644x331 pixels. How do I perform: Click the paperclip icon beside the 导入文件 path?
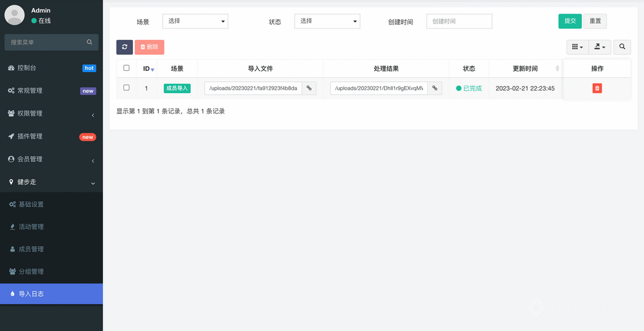(x=309, y=88)
